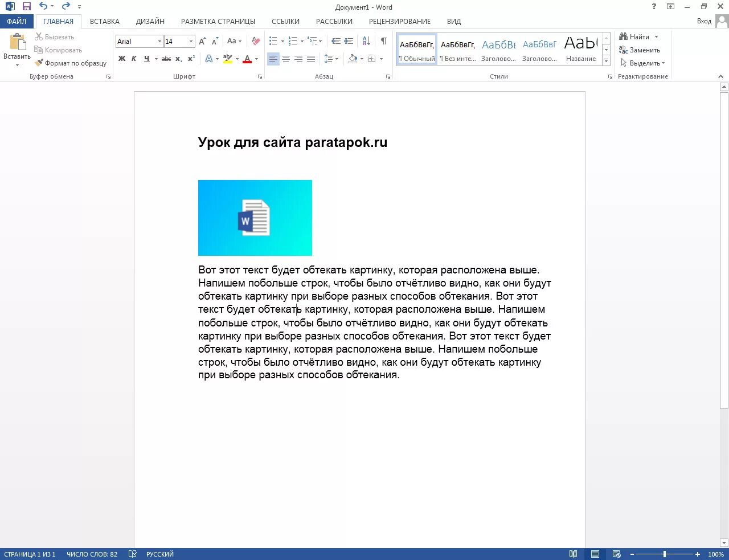Click the Вход sign-in link
This screenshot has height=560, width=729.
(x=704, y=21)
